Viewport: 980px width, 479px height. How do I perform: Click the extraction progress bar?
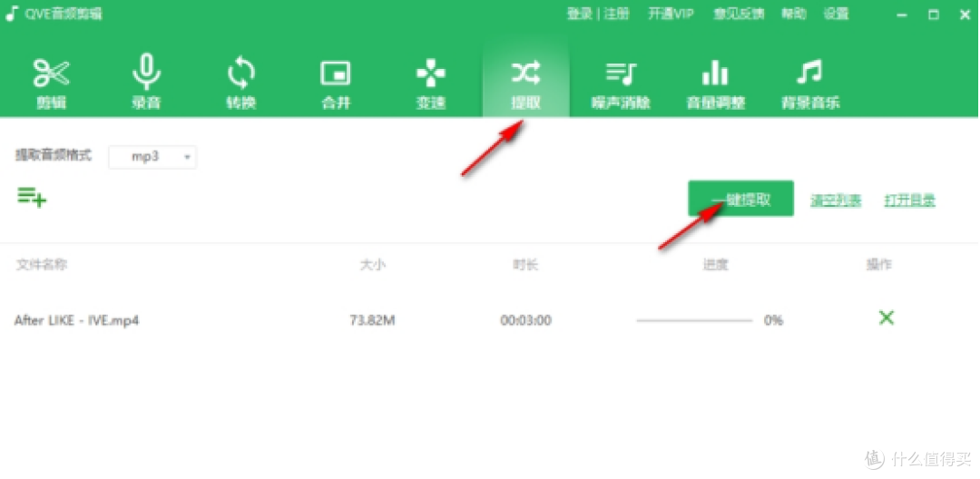(x=694, y=320)
